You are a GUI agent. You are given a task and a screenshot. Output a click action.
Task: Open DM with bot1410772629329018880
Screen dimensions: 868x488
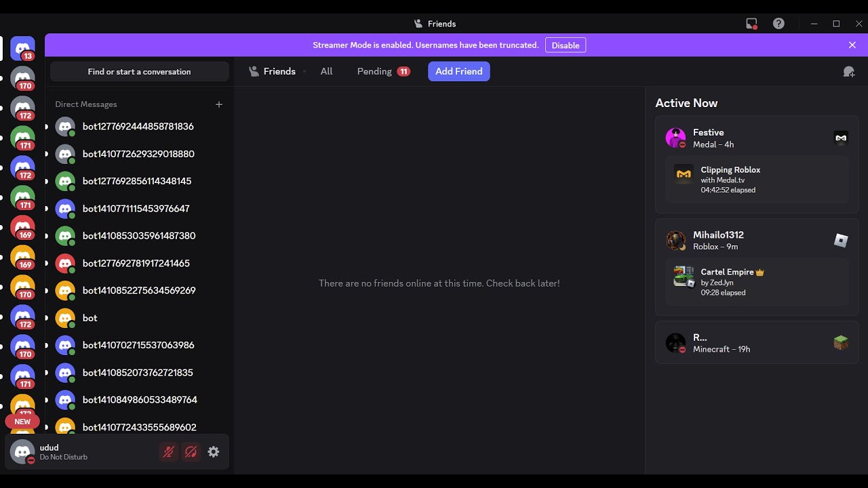click(x=140, y=154)
